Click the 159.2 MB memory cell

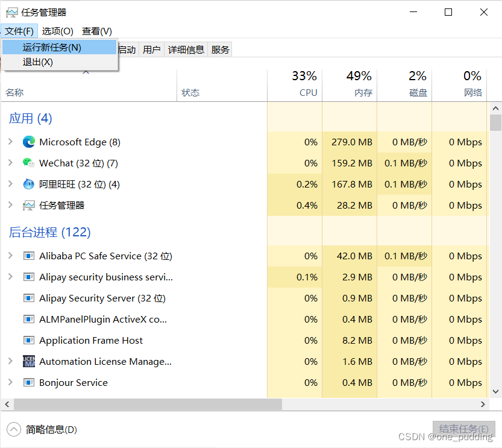(x=350, y=163)
